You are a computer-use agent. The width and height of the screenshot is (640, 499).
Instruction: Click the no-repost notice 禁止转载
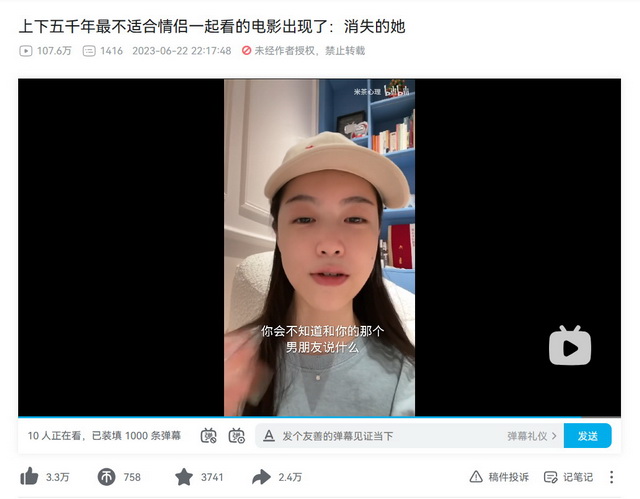pyautogui.click(x=345, y=51)
